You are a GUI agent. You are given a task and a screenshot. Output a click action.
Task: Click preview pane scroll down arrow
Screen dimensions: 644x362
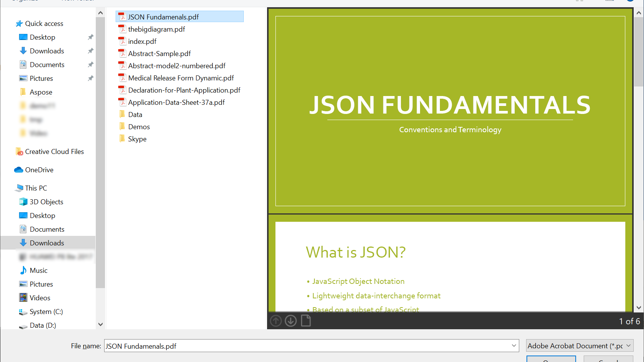click(x=639, y=308)
